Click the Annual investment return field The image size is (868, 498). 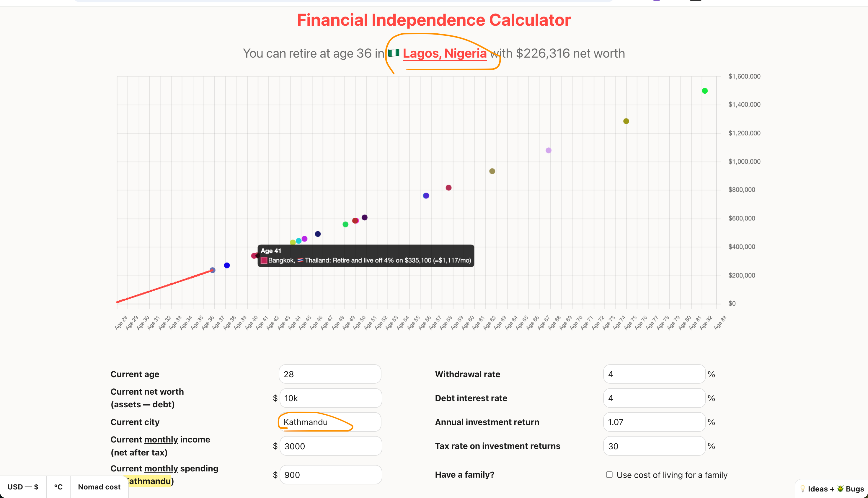654,422
